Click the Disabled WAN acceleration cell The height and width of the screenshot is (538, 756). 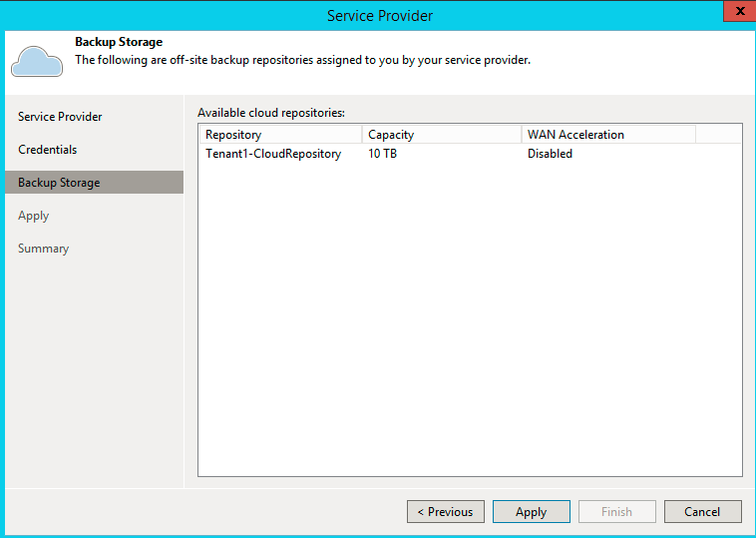[550, 154]
